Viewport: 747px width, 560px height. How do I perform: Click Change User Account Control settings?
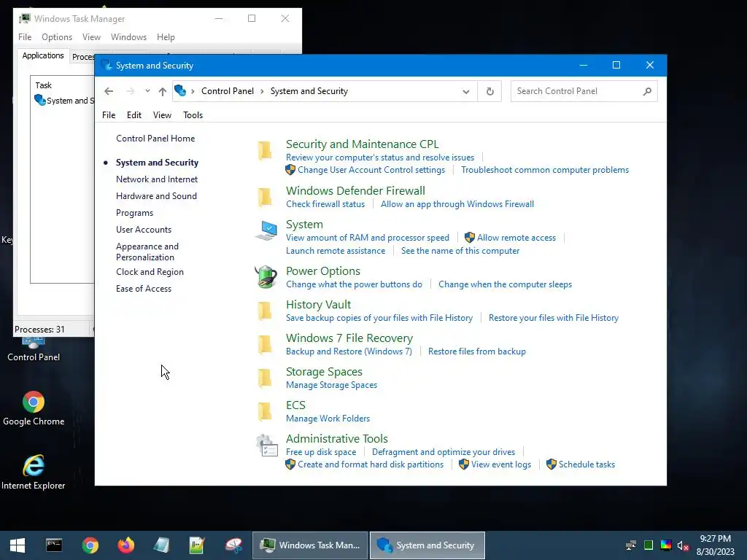pyautogui.click(x=371, y=170)
